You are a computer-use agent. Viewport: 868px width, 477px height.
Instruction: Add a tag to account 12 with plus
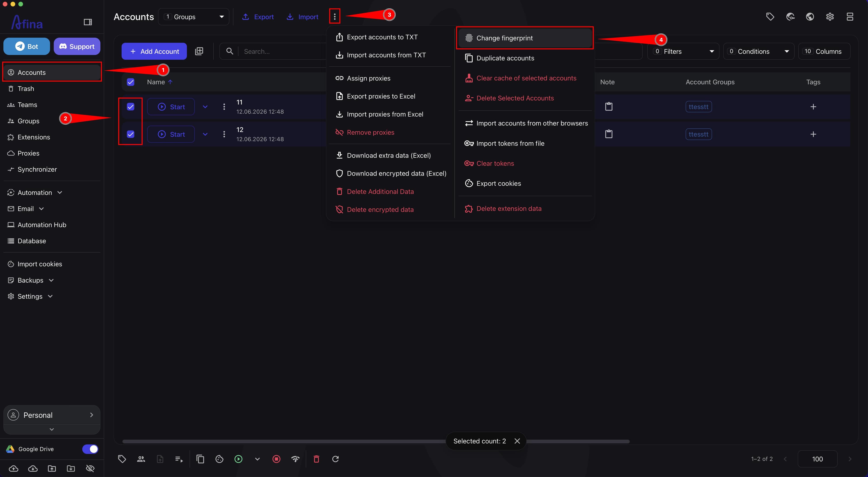point(813,134)
